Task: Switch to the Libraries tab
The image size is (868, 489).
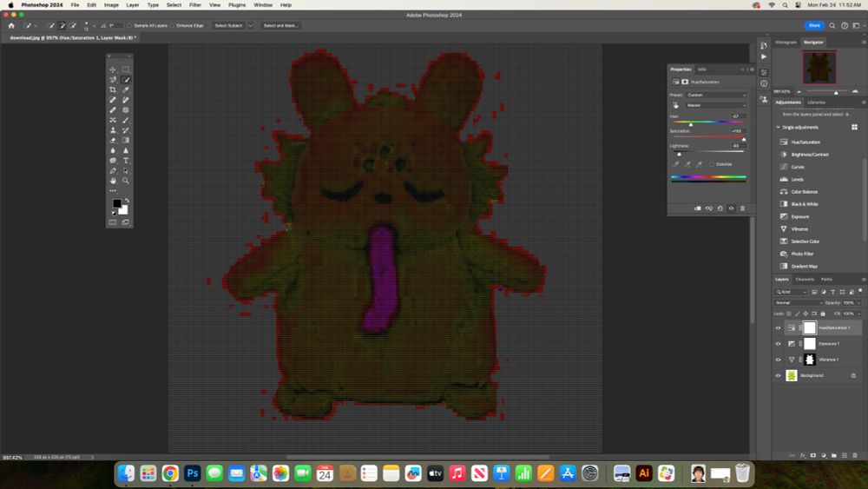Action: point(816,102)
